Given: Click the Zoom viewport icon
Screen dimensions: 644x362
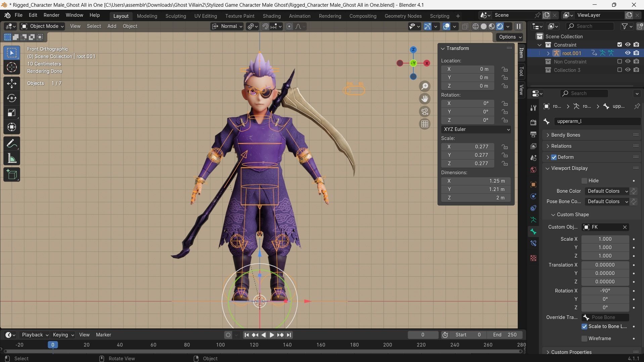Looking at the screenshot, I should click(x=425, y=86).
